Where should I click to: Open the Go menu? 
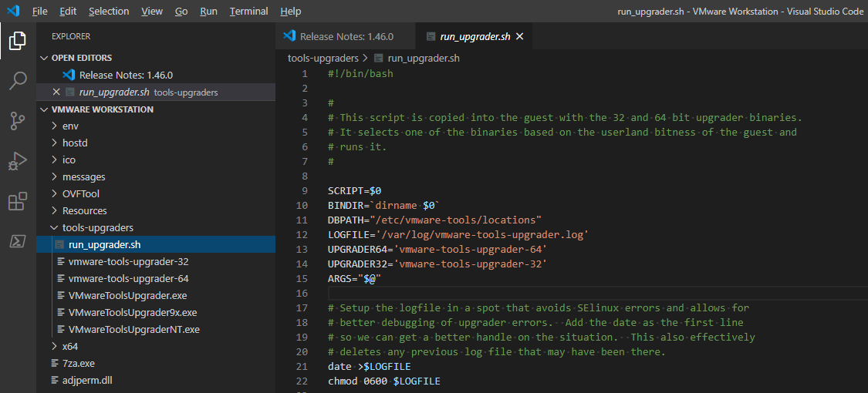181,11
